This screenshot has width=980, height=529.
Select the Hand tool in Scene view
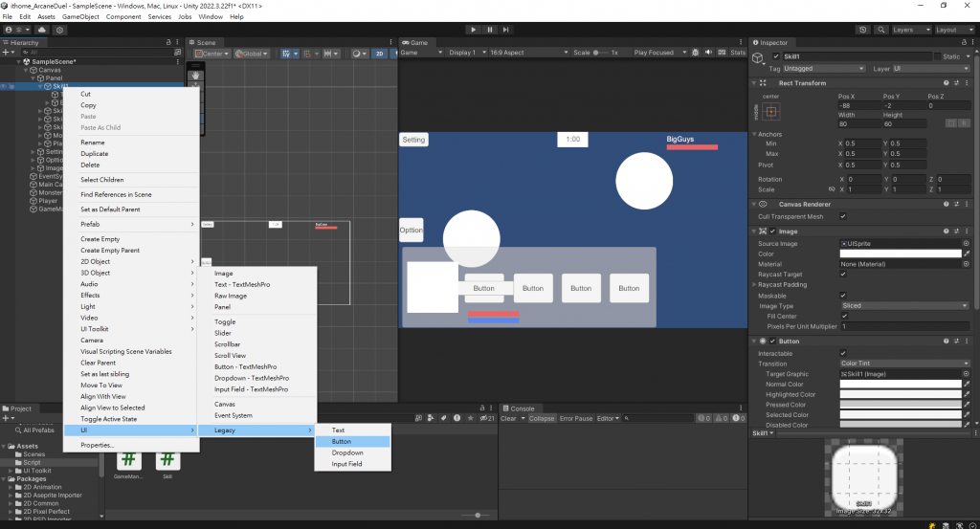tap(195, 75)
